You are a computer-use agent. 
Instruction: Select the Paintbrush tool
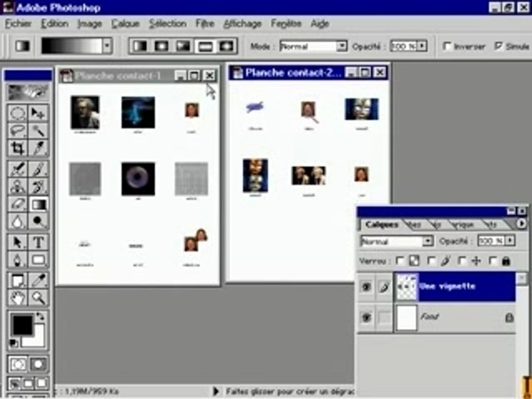(x=38, y=169)
